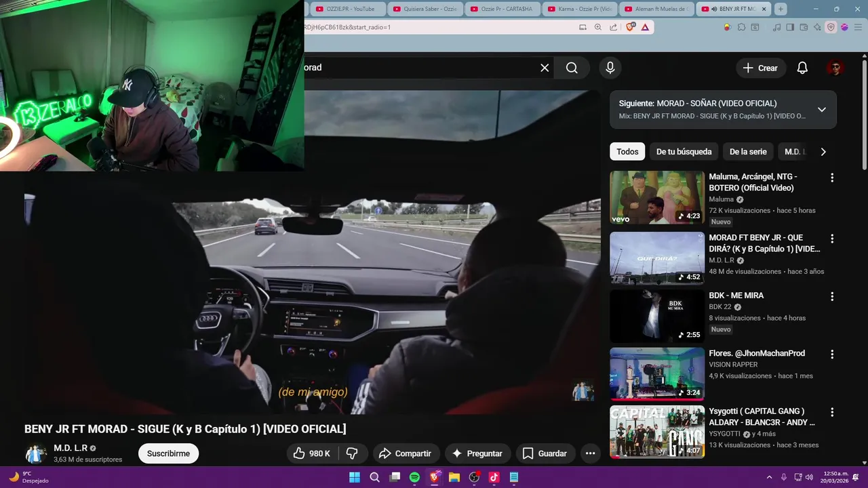Clear the YouTube search box text

click(545, 68)
